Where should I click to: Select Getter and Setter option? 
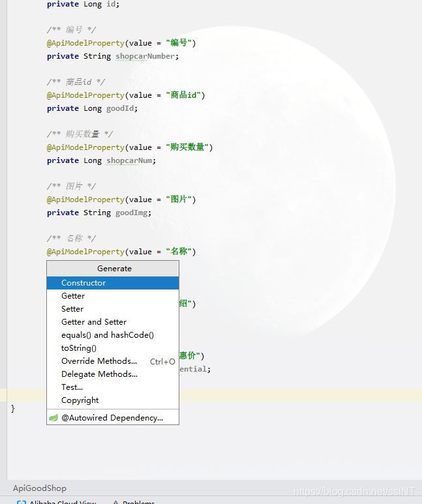(94, 322)
